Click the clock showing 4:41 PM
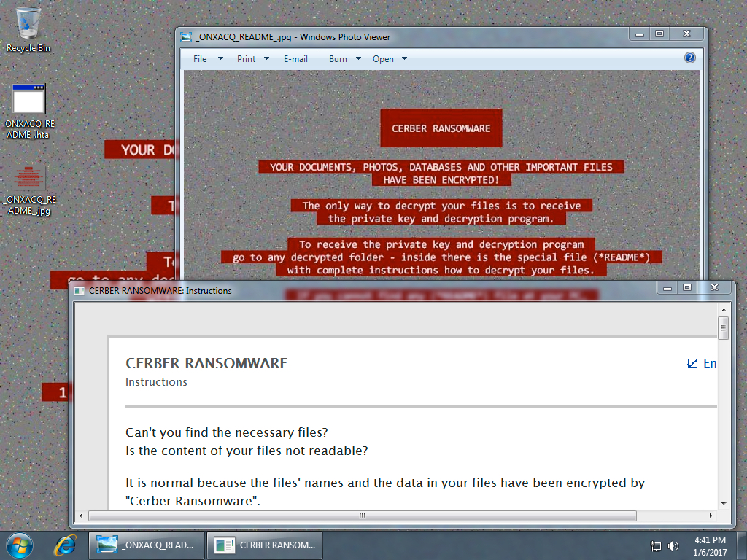The height and width of the screenshot is (560, 747). click(710, 540)
